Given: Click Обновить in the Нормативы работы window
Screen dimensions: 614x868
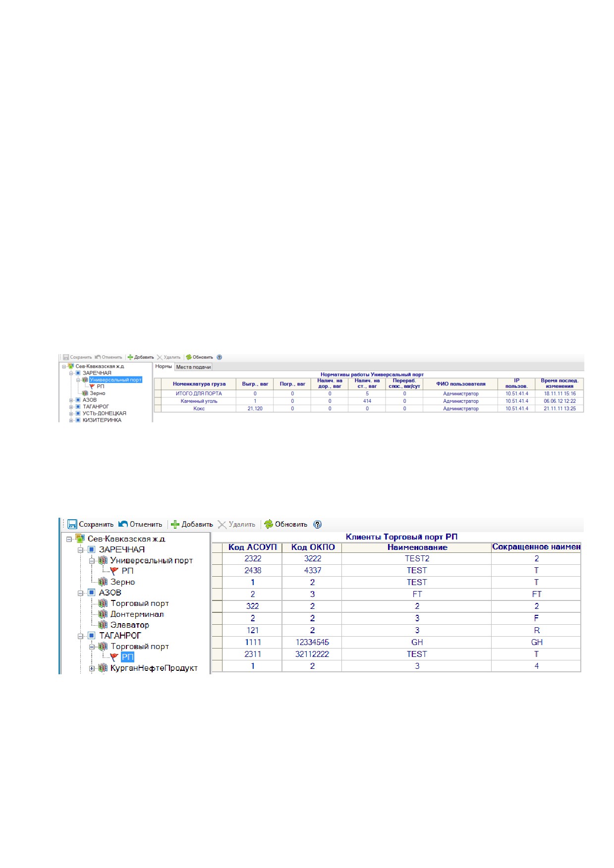Looking at the screenshot, I should coord(199,357).
